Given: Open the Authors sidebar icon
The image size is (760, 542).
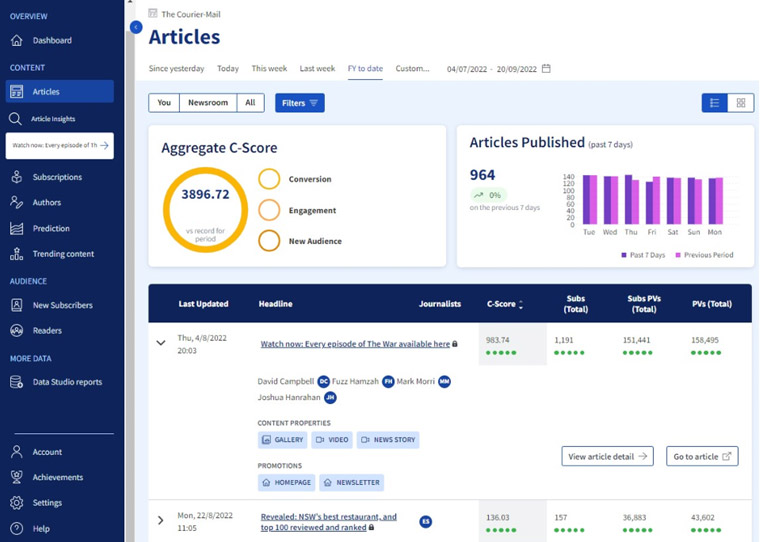Looking at the screenshot, I should (x=16, y=202).
